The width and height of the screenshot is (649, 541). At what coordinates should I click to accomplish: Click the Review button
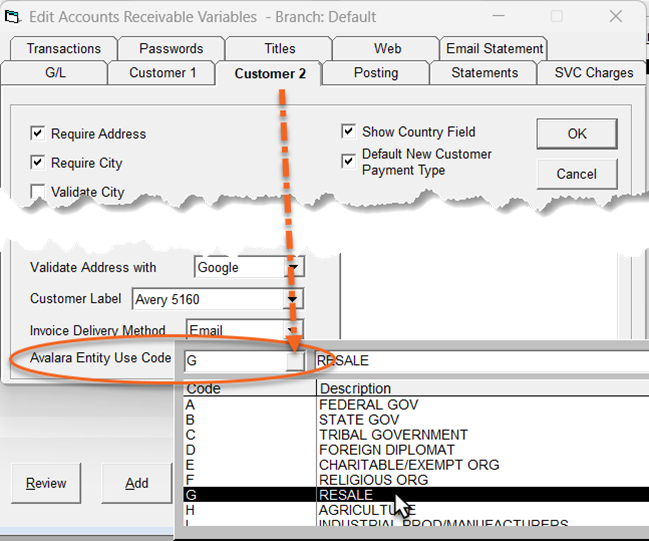point(46,483)
